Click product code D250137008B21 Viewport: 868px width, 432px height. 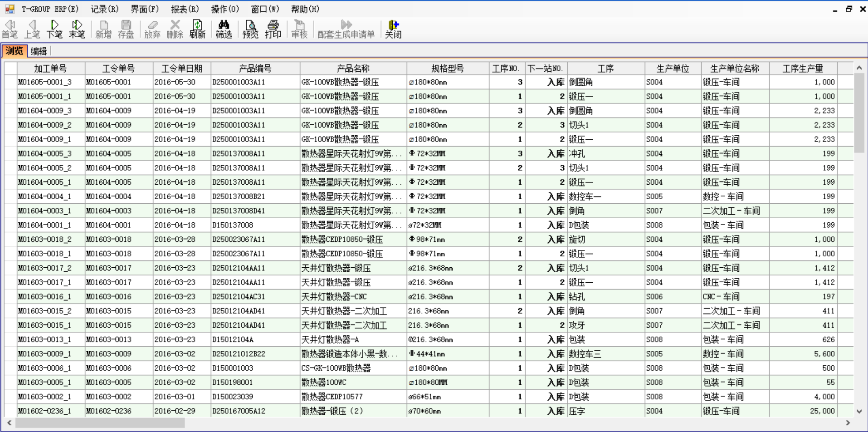[x=255, y=196]
